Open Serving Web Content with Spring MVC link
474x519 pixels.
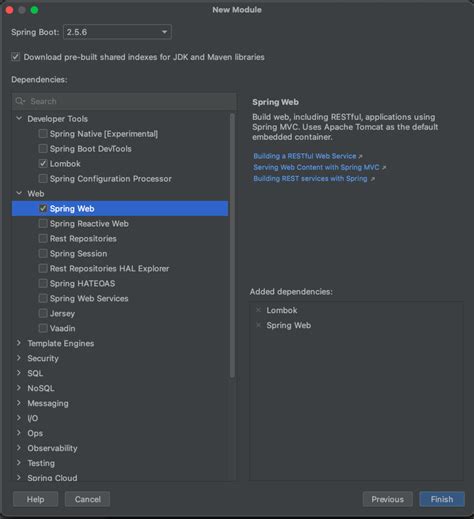click(x=316, y=167)
